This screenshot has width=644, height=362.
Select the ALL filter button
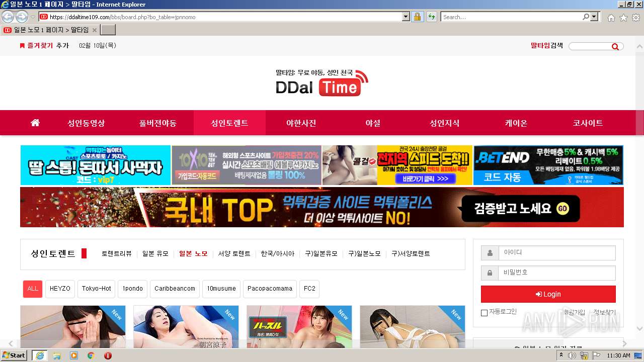(x=33, y=289)
